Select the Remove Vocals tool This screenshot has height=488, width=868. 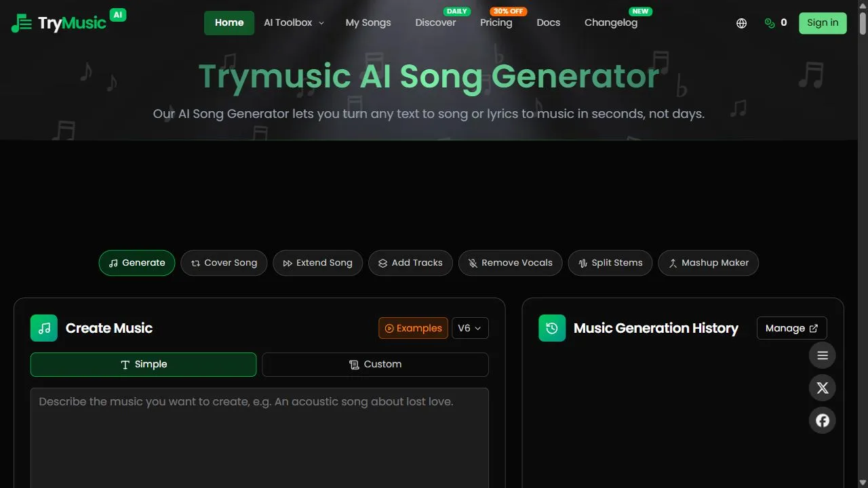click(510, 263)
